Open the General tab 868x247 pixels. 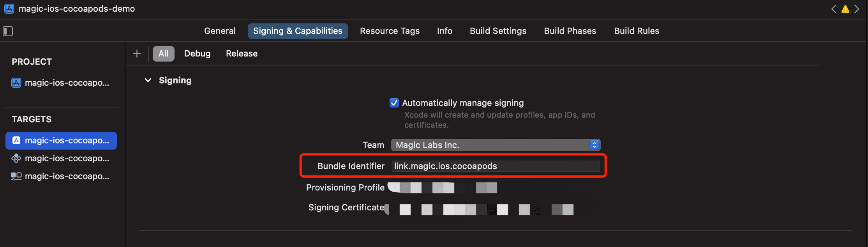coord(220,31)
